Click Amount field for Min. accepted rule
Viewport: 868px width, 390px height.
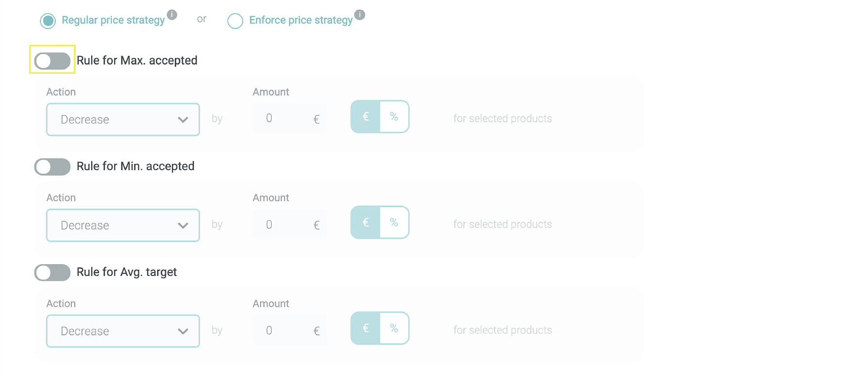[286, 225]
